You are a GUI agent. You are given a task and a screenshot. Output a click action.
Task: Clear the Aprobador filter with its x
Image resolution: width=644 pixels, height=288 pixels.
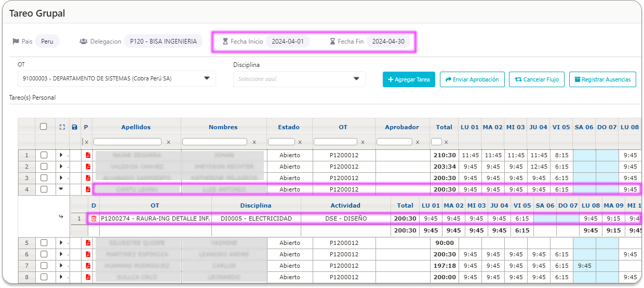click(x=418, y=142)
